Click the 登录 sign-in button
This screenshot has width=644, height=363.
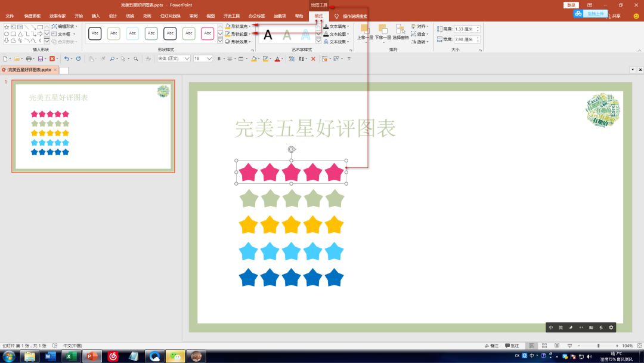pyautogui.click(x=571, y=5)
